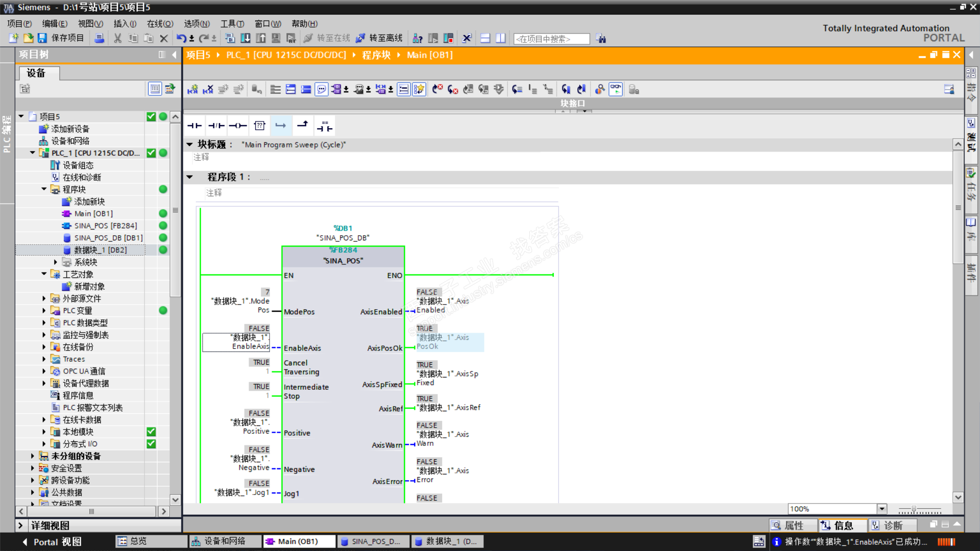Image resolution: width=980 pixels, height=551 pixels.
Task: Insert the empty box instruction
Action: 259,126
